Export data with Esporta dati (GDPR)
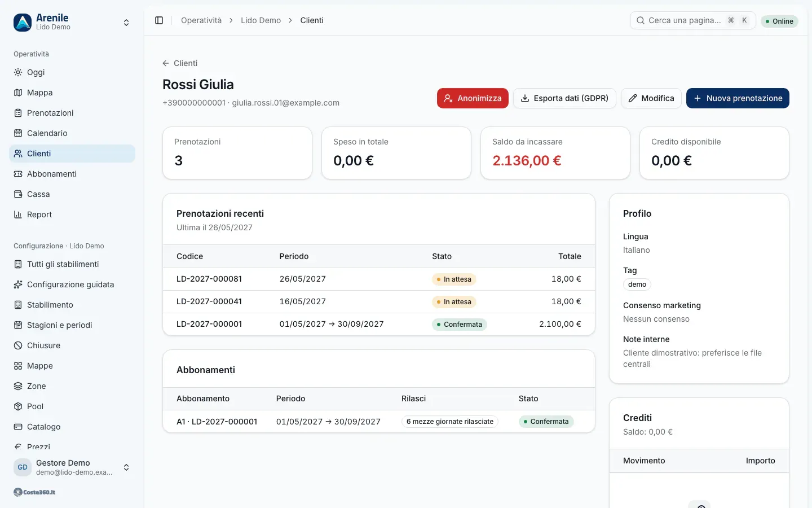812x508 pixels. point(564,98)
